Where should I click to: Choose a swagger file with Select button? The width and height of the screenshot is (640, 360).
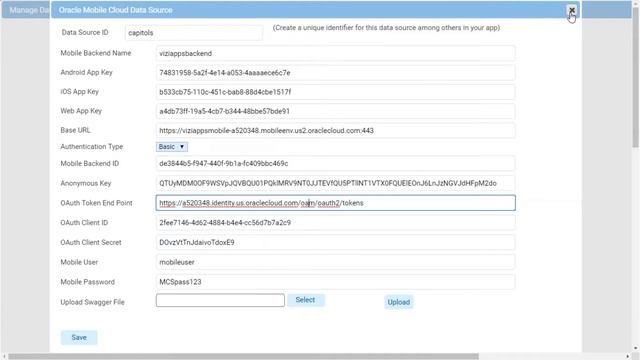[x=305, y=300]
